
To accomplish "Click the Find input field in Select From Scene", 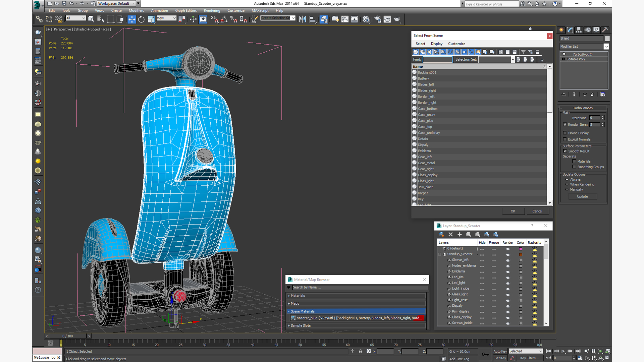I will point(437,60).
